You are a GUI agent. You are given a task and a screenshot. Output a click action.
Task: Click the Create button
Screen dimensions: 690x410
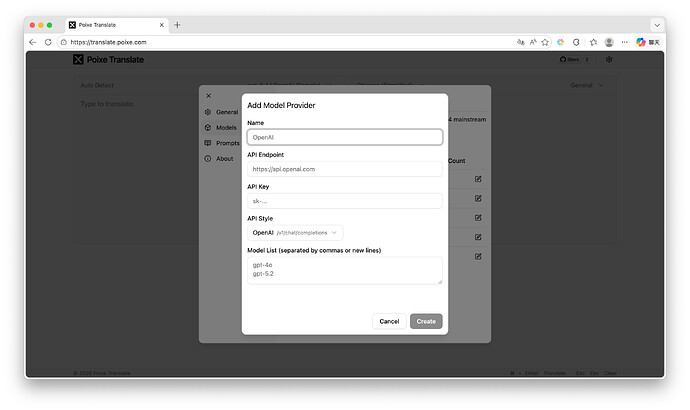click(426, 321)
